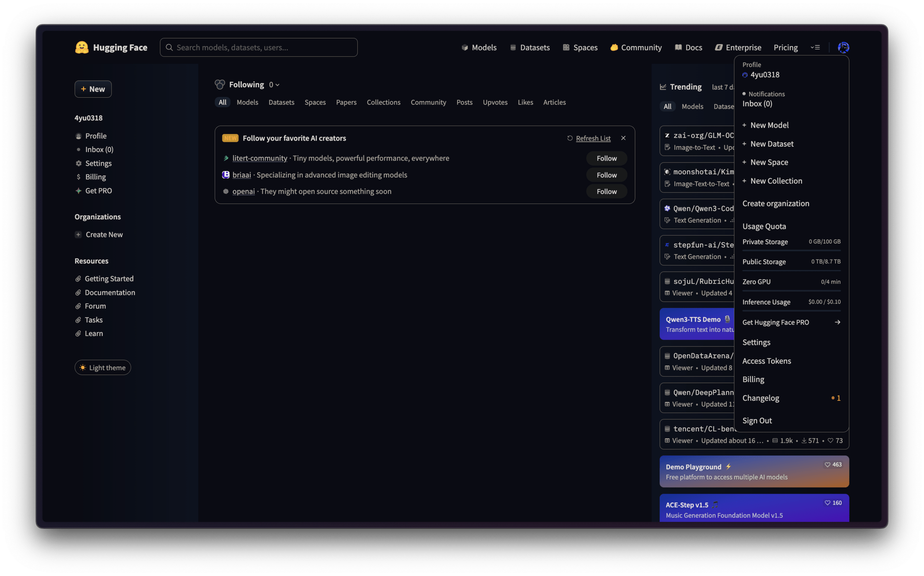Click the magnifier icon in search bar
Image resolution: width=924 pixels, height=576 pixels.
[169, 47]
